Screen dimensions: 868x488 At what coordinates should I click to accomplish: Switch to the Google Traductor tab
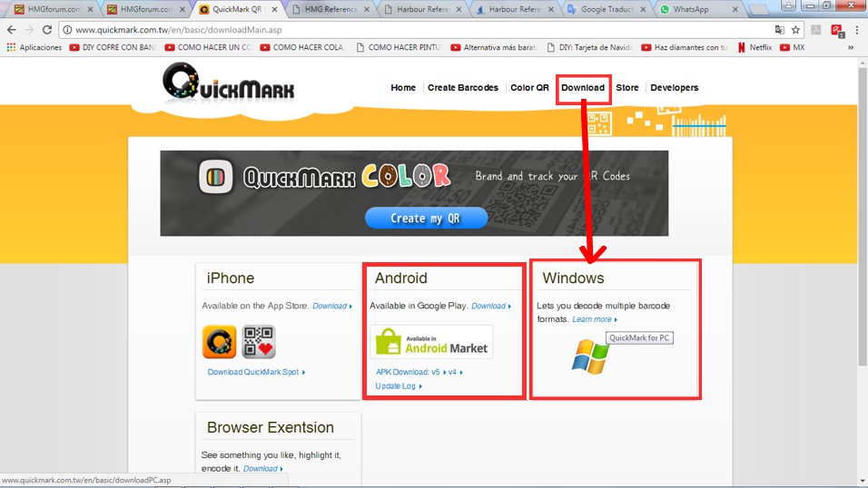(x=607, y=9)
